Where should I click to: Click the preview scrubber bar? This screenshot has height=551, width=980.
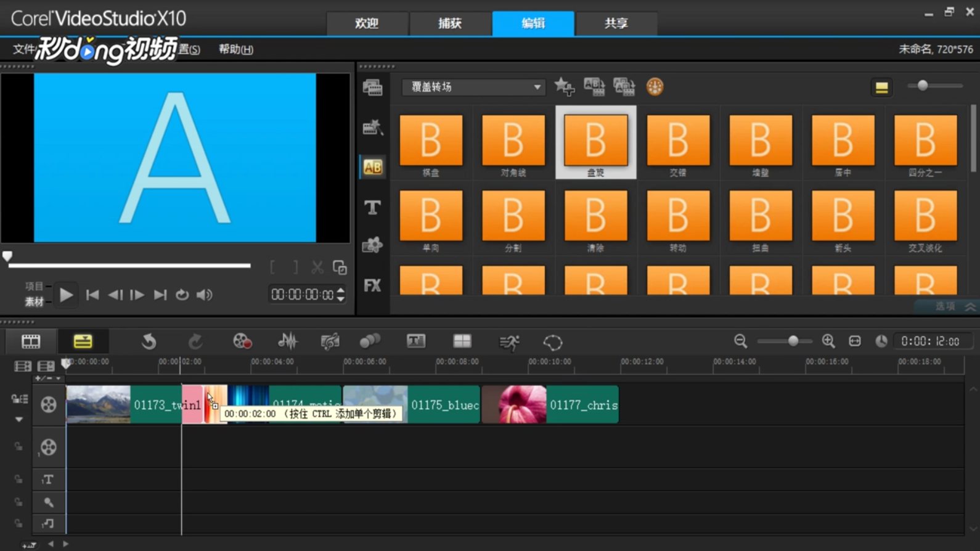(129, 266)
